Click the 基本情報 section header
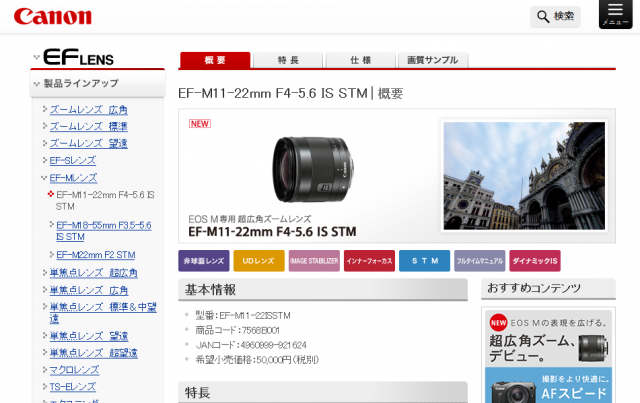The image size is (640, 403). (323, 289)
